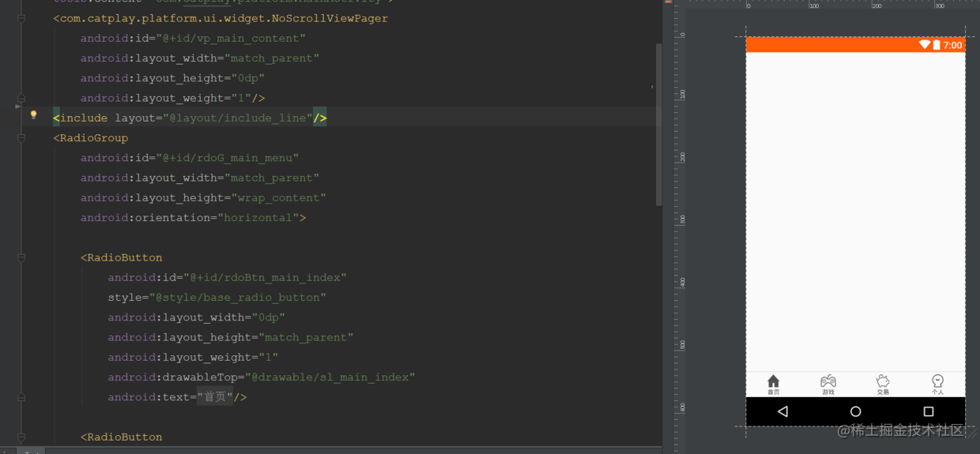The image size is (980, 454).
Task: Click the include layout="@layout/include_line" line
Action: point(190,118)
